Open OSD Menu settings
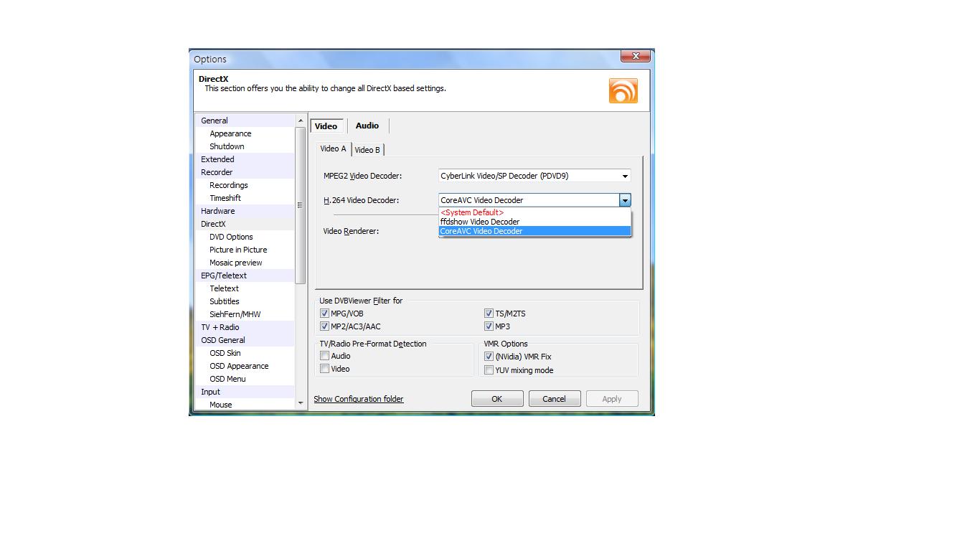Screen dimensions: 980x551 tap(227, 379)
